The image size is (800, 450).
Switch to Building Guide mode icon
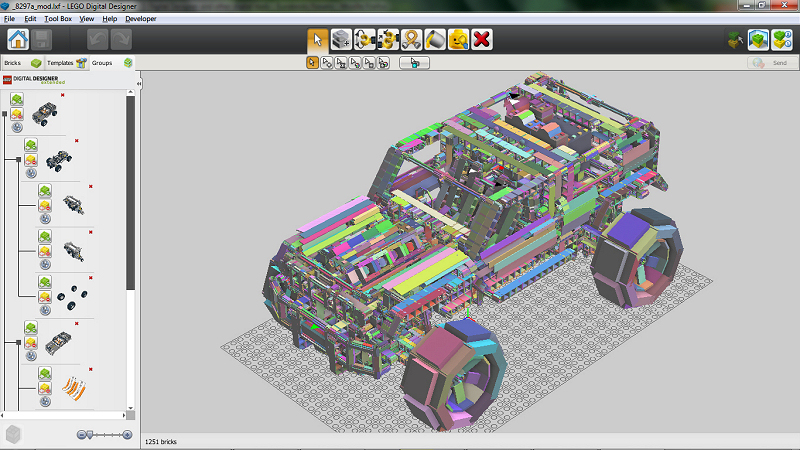coord(782,39)
